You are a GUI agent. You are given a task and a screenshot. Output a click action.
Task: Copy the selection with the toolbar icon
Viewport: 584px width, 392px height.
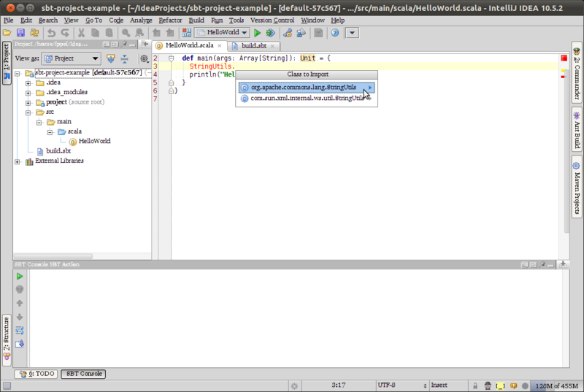pyautogui.click(x=95, y=33)
